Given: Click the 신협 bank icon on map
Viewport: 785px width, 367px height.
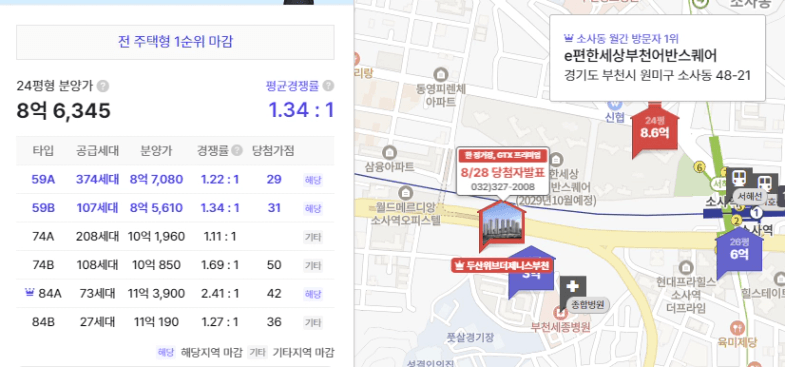Looking at the screenshot, I should point(614,104).
